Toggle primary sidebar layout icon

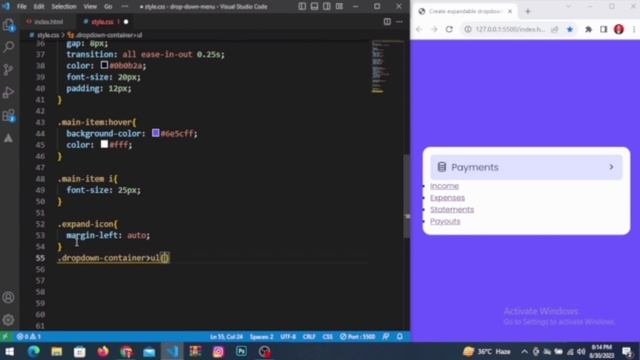[x=302, y=7]
